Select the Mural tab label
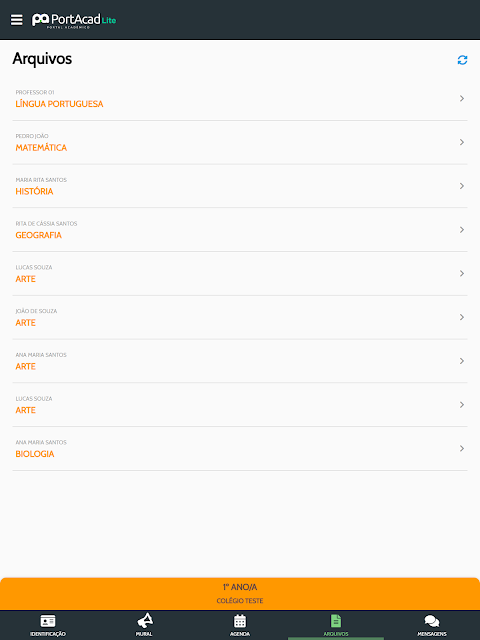Screen dimensions: 480x640 (144, 634)
